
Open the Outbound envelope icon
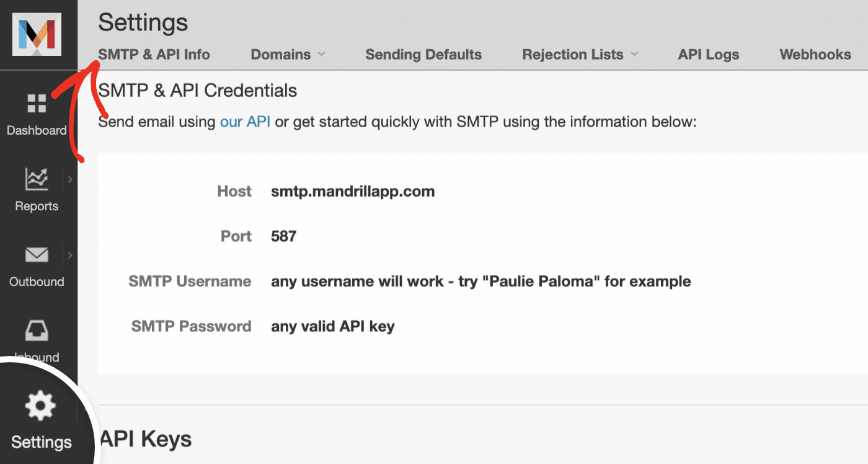pyautogui.click(x=37, y=255)
